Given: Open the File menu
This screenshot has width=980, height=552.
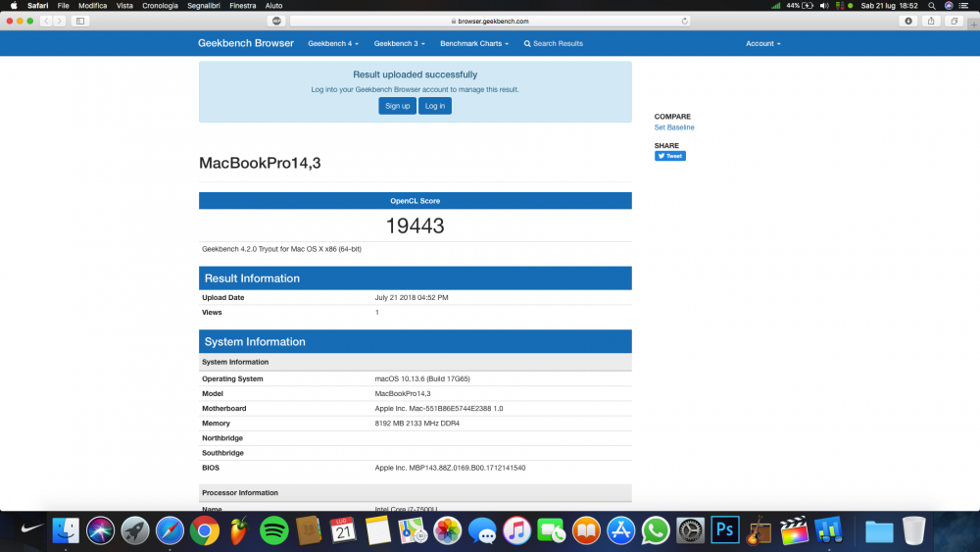Looking at the screenshot, I should [x=63, y=6].
